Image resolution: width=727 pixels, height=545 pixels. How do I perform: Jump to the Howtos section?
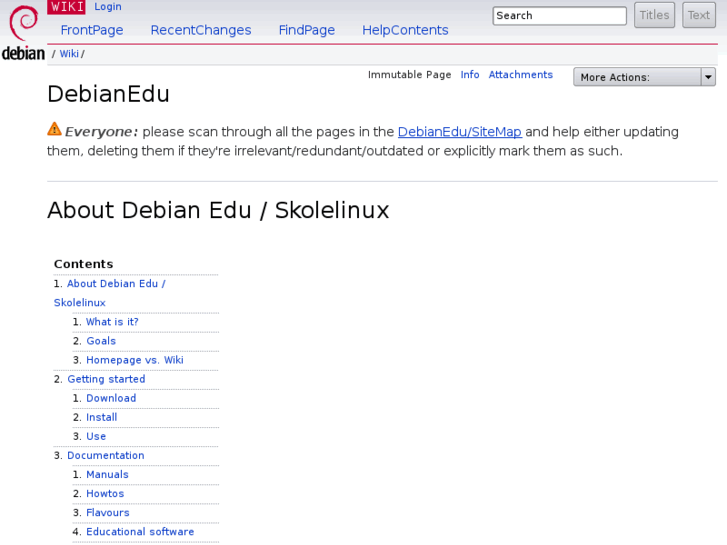tap(105, 494)
